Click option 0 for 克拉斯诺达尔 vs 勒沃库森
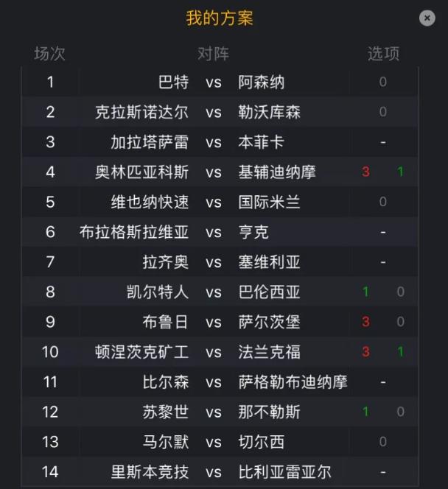Image resolution: width=448 pixels, height=489 pixels. (383, 112)
